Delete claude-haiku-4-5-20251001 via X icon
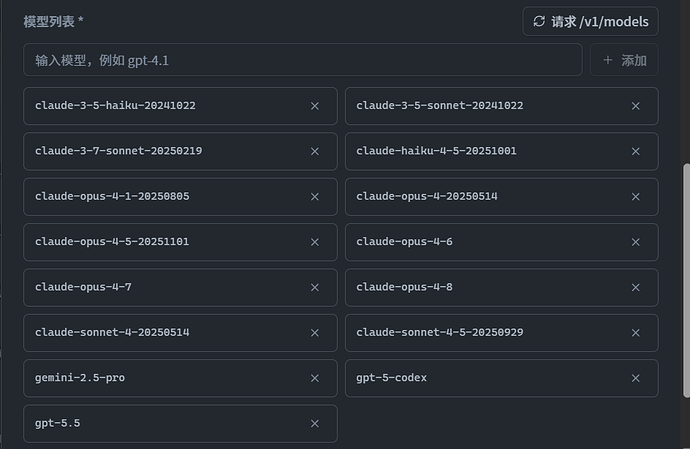The height and width of the screenshot is (449, 690). pyautogui.click(x=635, y=151)
